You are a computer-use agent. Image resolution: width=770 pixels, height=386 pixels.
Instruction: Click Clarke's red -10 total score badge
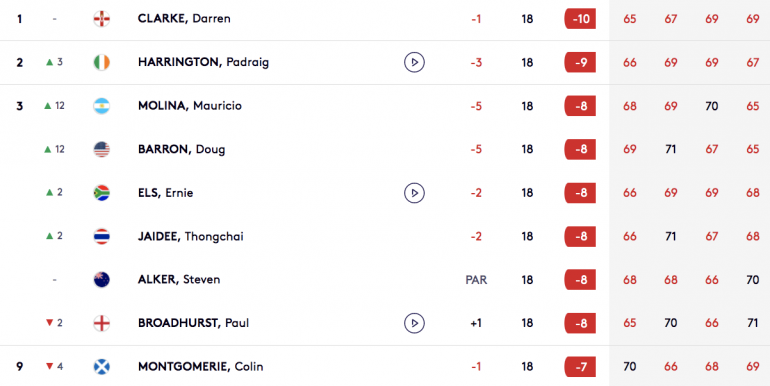pyautogui.click(x=580, y=19)
